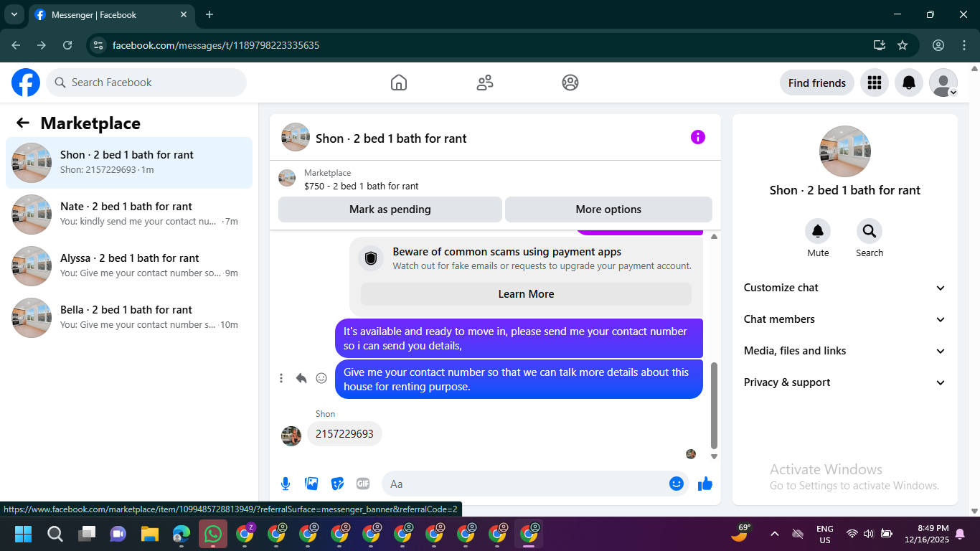Open the Windows Start menu
980x551 pixels.
[23, 534]
